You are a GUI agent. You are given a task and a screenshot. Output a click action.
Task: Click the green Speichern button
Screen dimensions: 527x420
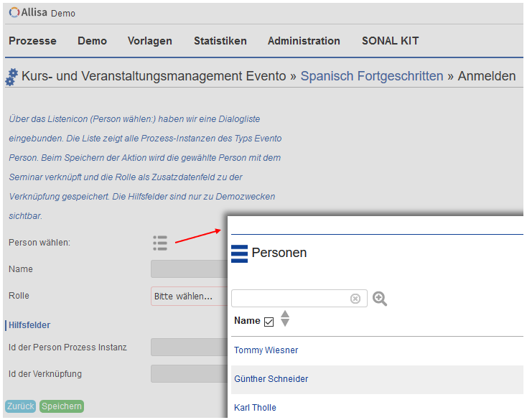coord(62,406)
